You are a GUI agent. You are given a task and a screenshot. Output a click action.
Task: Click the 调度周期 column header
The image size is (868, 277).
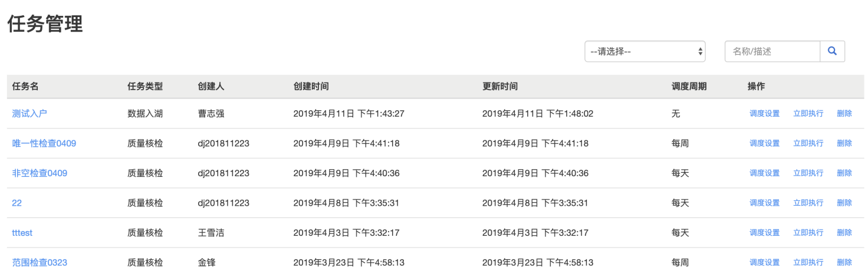point(689,87)
